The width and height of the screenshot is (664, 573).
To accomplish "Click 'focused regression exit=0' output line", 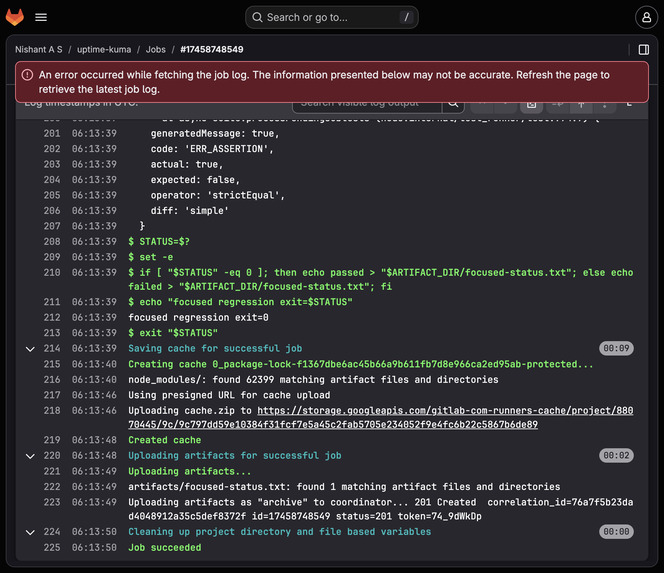I will click(x=198, y=318).
